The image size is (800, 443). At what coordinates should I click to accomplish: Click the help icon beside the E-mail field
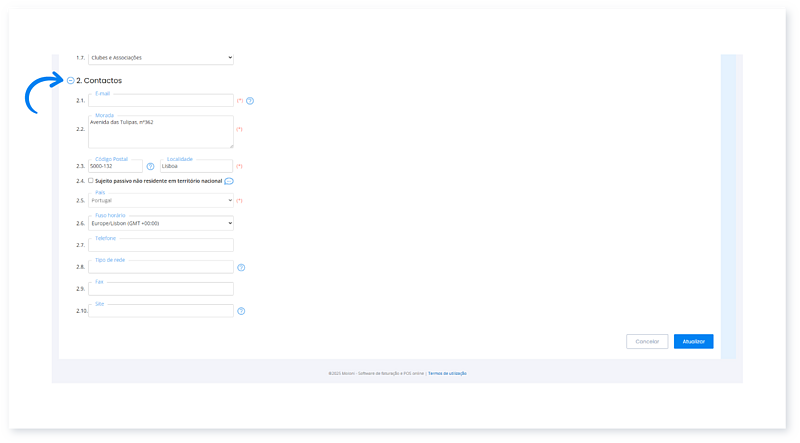[250, 101]
